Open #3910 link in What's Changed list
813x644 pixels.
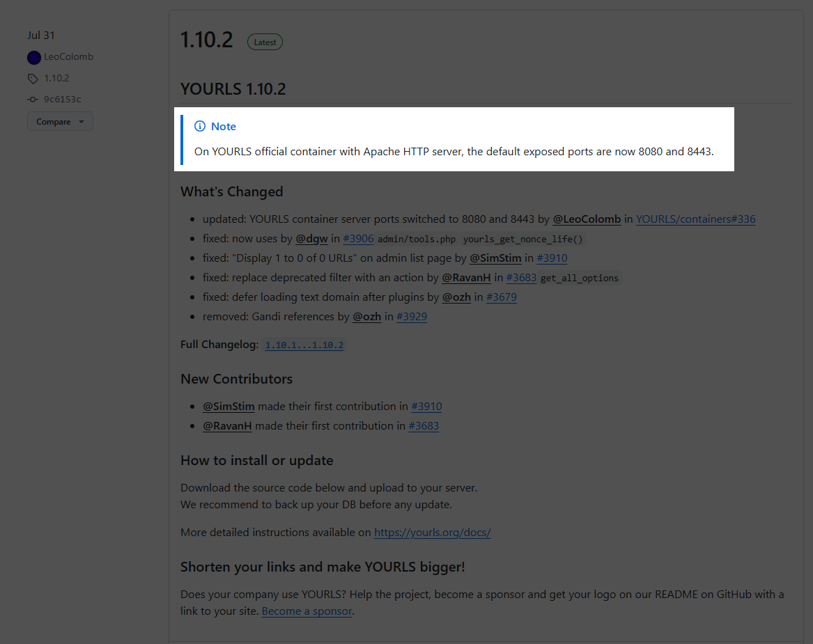(552, 258)
